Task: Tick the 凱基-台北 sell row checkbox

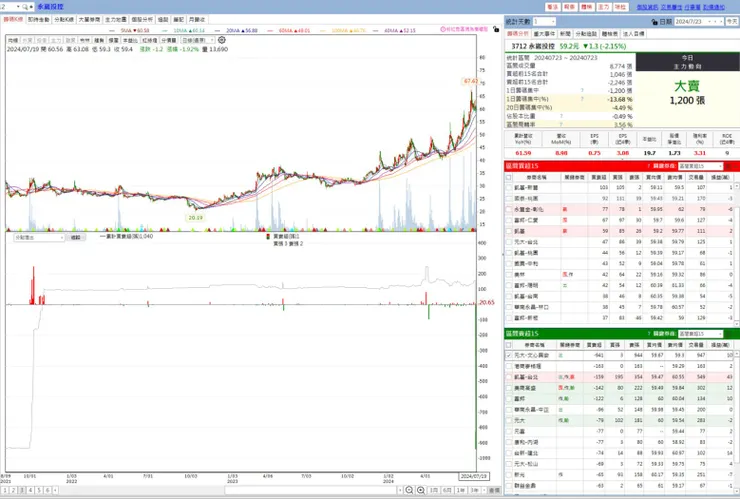Action: [509, 377]
